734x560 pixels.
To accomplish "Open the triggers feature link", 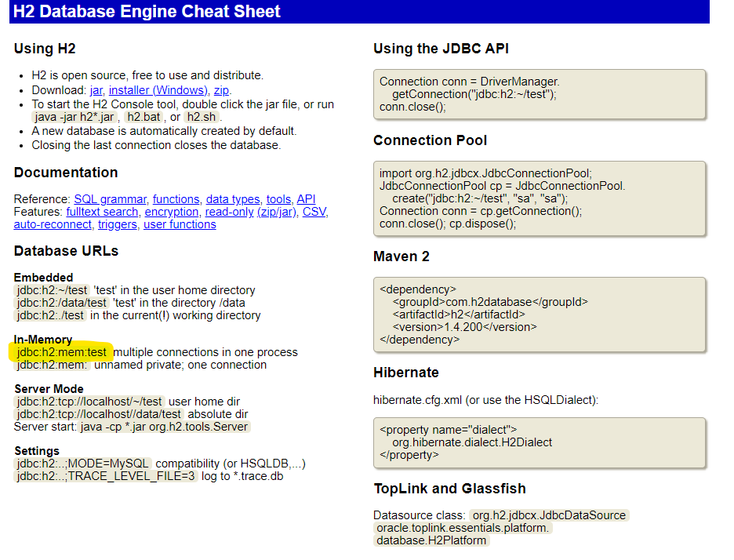I will tap(118, 224).
